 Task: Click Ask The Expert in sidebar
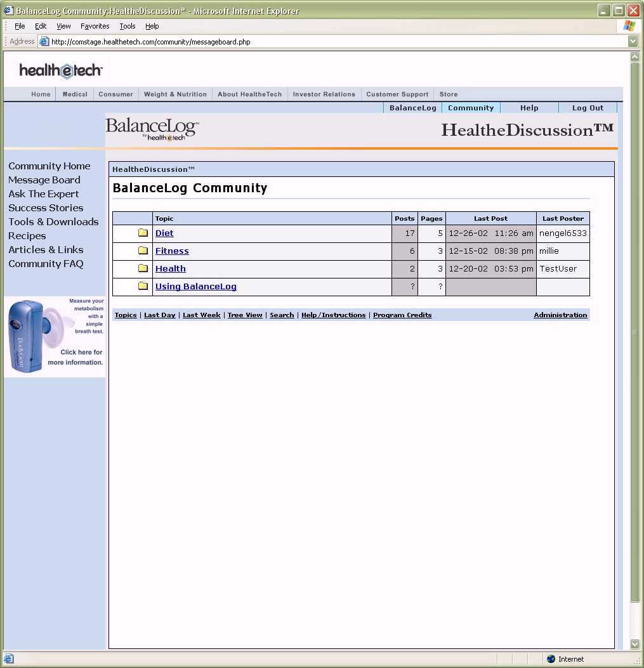point(44,194)
